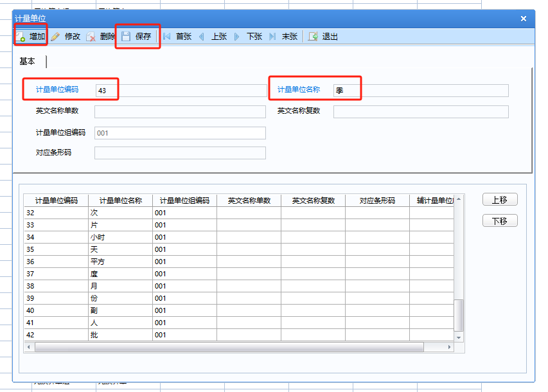Select the row with unit 小时

tap(120, 237)
